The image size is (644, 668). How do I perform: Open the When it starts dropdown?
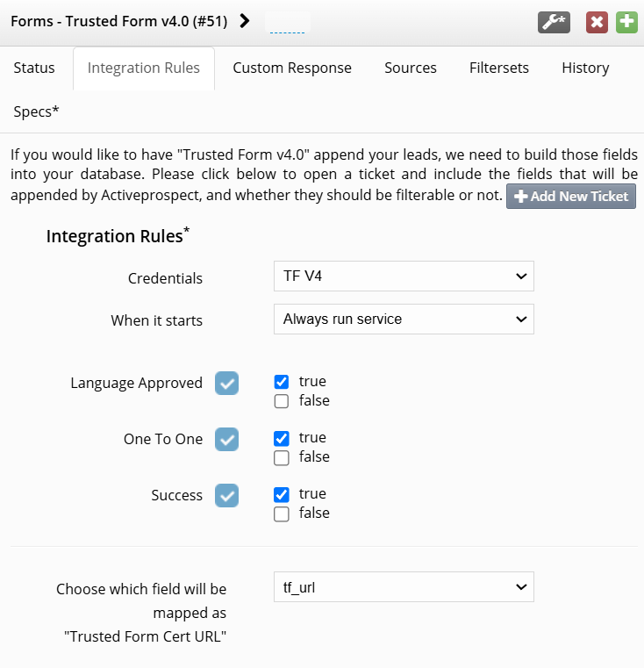404,320
